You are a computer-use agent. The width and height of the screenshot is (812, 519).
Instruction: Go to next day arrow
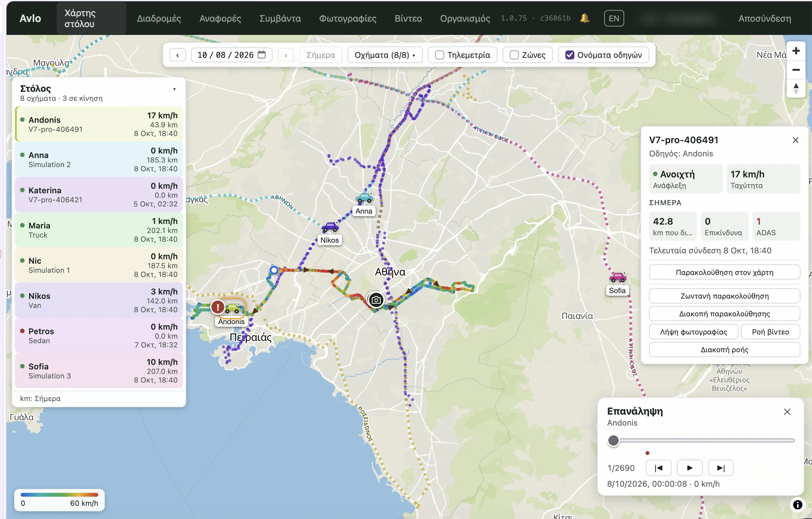(x=286, y=55)
